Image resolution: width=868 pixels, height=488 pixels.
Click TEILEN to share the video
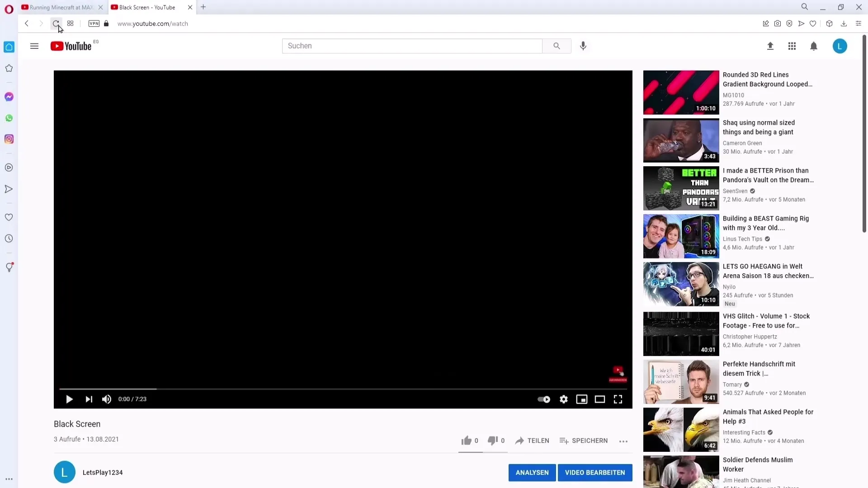click(x=532, y=441)
